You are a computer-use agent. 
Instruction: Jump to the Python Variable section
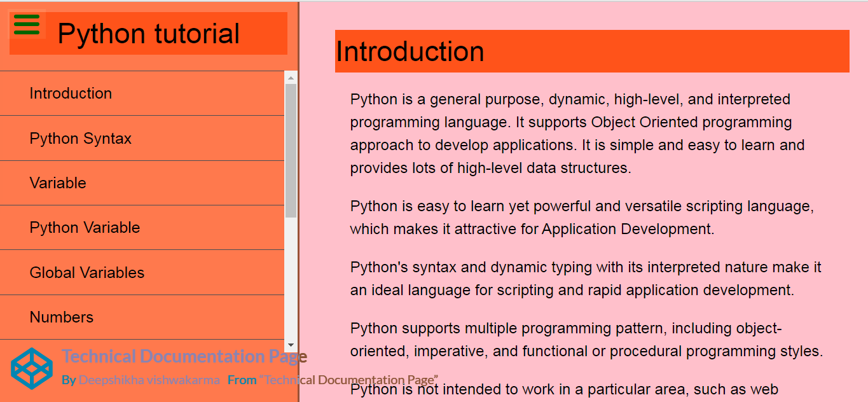click(x=85, y=228)
